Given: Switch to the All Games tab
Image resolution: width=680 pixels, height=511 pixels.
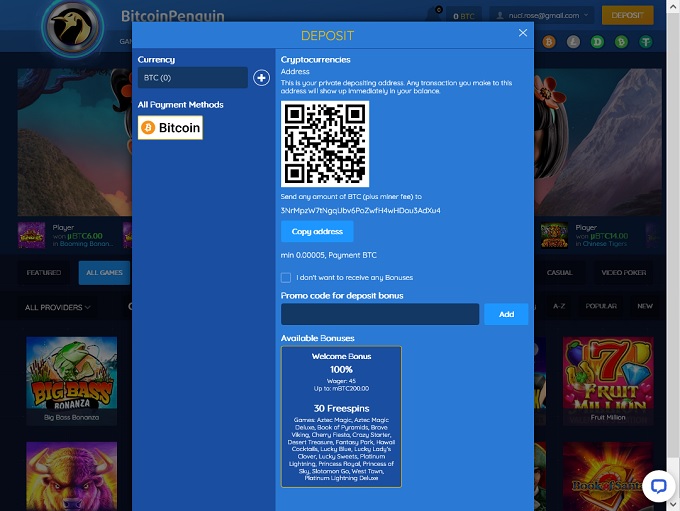Looking at the screenshot, I should click(x=105, y=272).
